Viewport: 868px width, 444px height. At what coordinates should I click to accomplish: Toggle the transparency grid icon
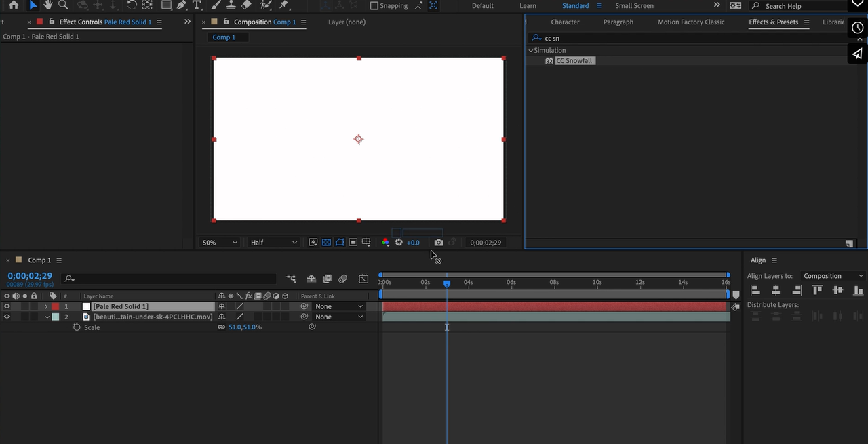click(x=326, y=242)
